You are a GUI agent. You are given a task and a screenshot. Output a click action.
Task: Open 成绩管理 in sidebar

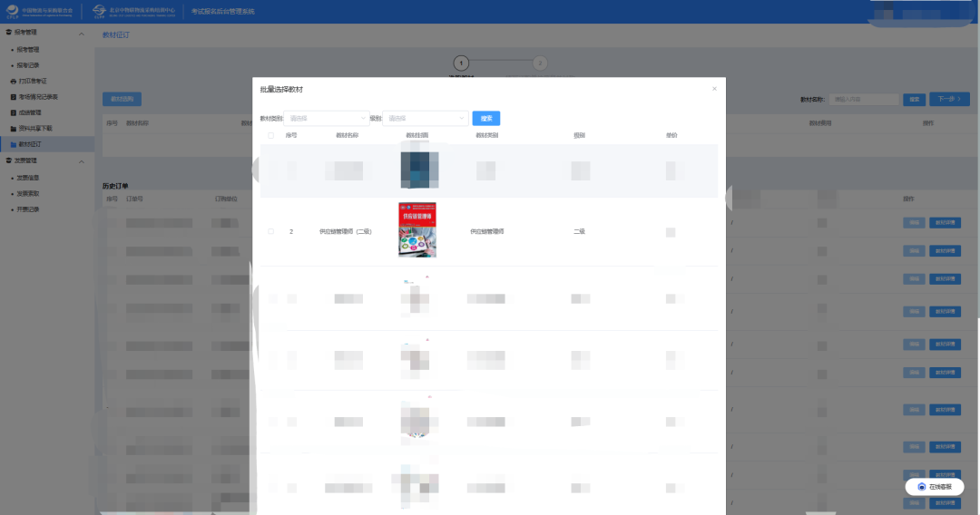pos(30,113)
